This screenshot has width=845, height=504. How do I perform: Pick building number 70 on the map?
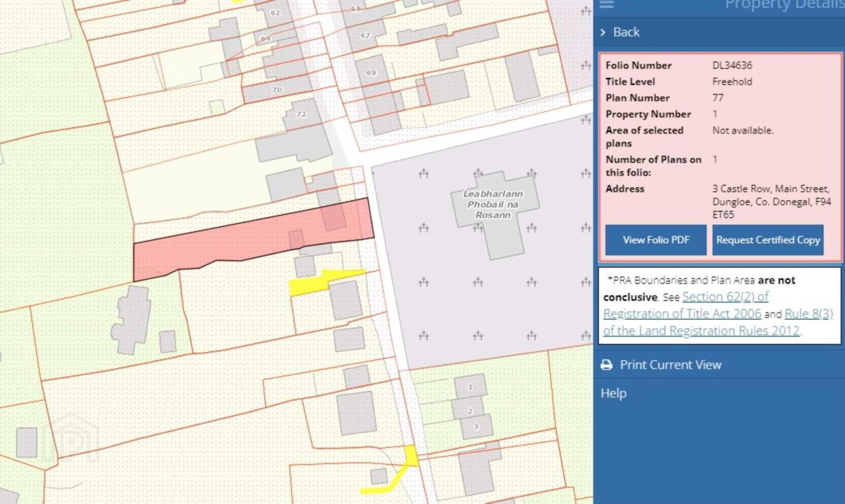pos(277,90)
